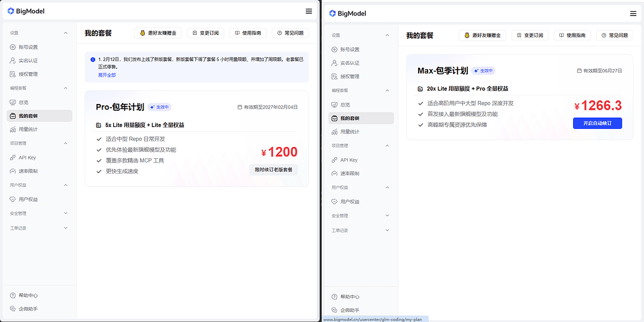Open 用量统计 in right window sidebar
Image resolution: width=644 pixels, height=322 pixels.
tap(361, 131)
